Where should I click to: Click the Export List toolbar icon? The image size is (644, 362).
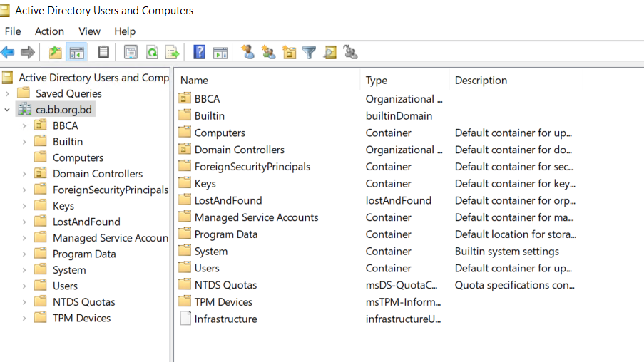click(x=172, y=53)
